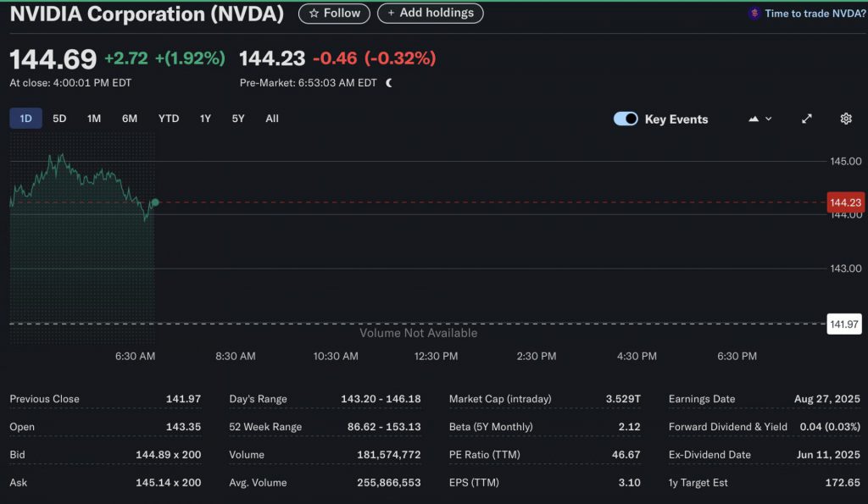Screen dimensions: 868x504
Task: Click the Volume Not Available text
Action: click(419, 333)
